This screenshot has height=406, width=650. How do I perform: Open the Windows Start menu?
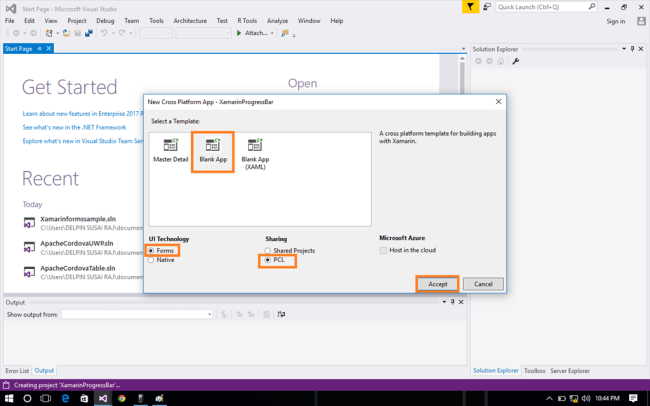click(9, 399)
